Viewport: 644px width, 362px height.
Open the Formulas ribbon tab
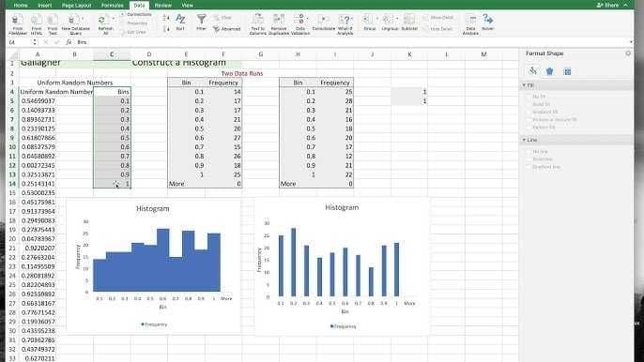[112, 6]
